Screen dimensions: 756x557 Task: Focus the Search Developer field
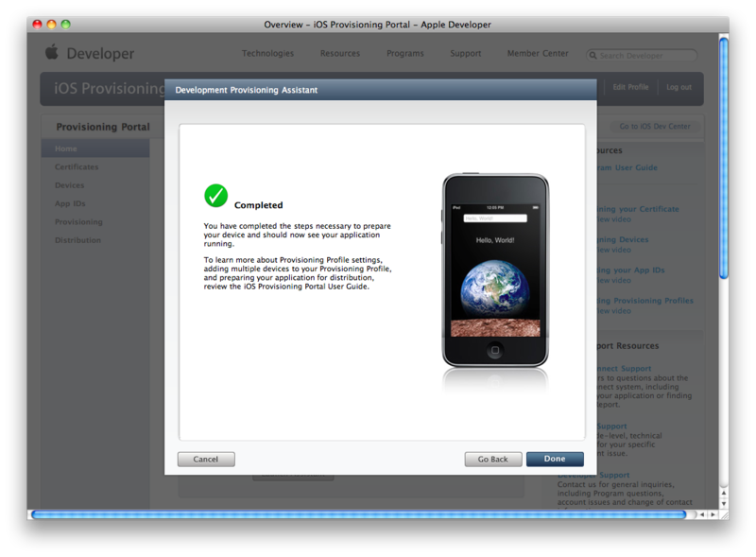pos(642,56)
